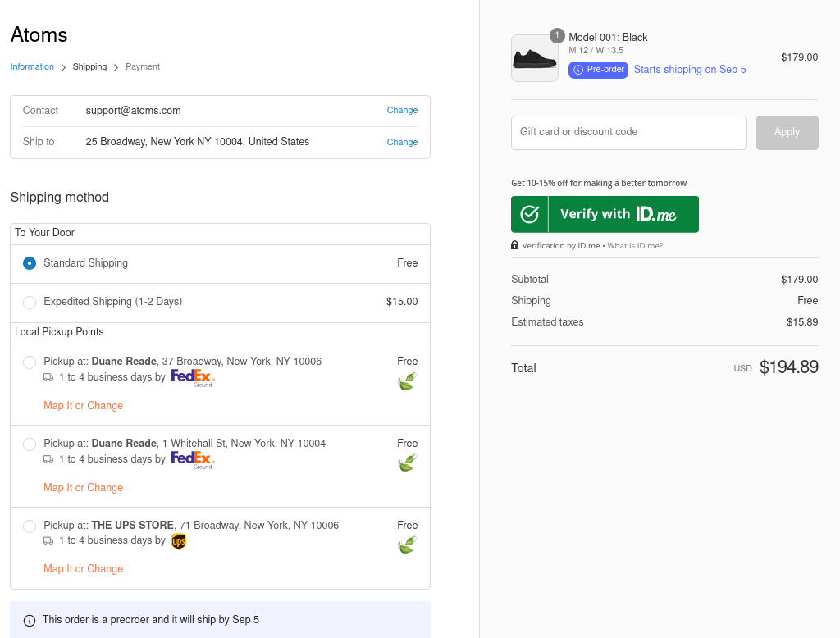Click the green leaf icon for Whitehall St pickup
The image size is (840, 638).
[407, 463]
